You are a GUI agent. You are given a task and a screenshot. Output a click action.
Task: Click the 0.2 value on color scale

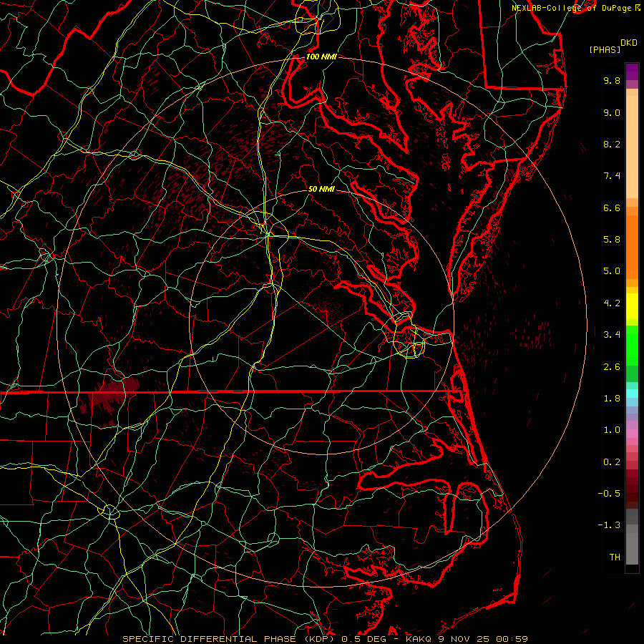click(x=612, y=462)
